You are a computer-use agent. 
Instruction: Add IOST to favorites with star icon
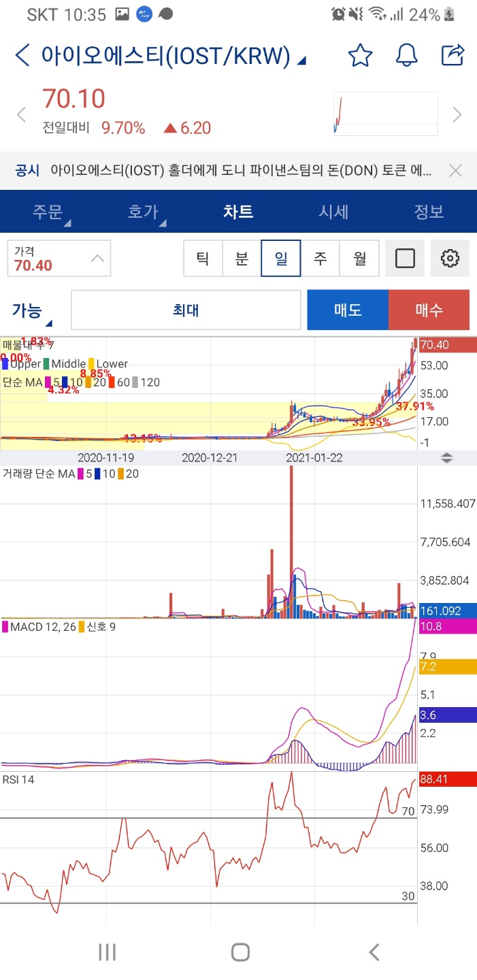coord(360,55)
